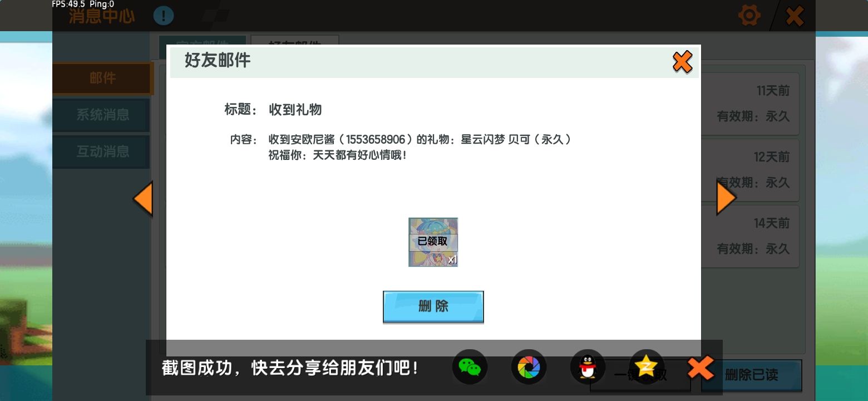Share screenshot via the colorful aperture icon
Image resolution: width=868 pixels, height=401 pixels.
click(x=529, y=367)
